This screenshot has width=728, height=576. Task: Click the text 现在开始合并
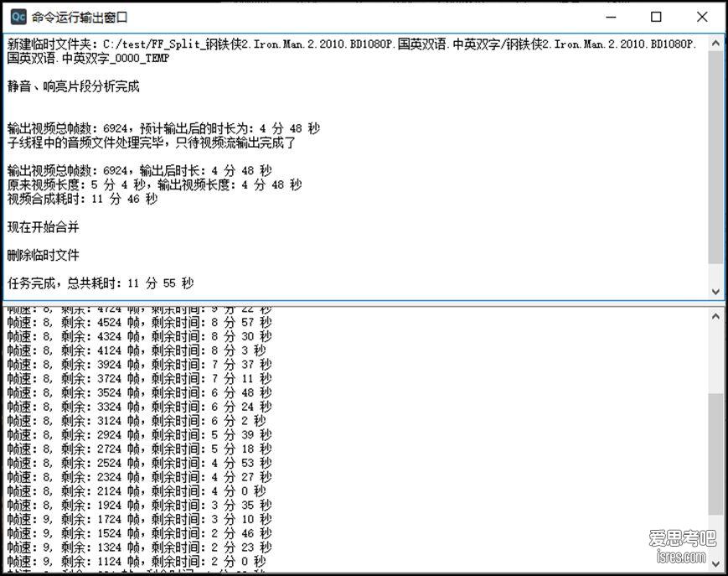pyautogui.click(x=44, y=227)
